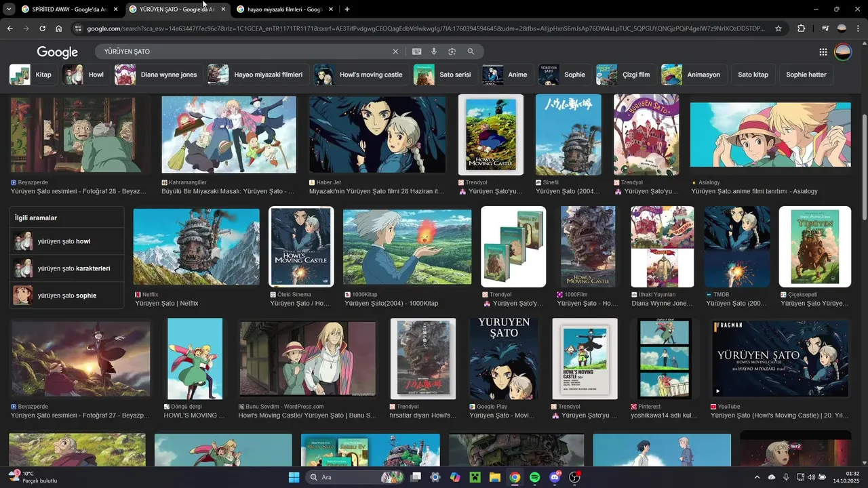This screenshot has width=868, height=488.
Task: Click the page vertical scrollbar
Action: coord(864,166)
